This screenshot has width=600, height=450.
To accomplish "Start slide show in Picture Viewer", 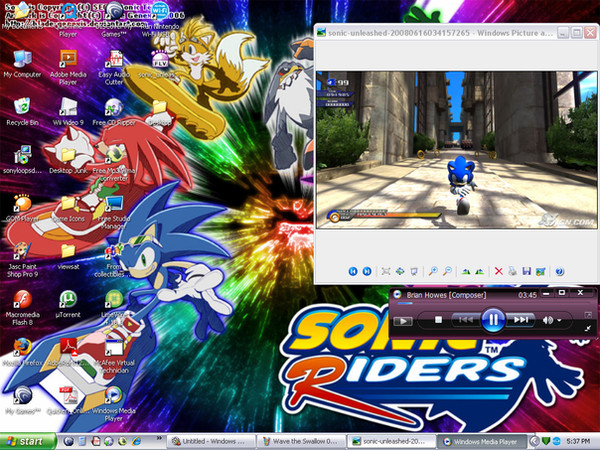I will (414, 271).
